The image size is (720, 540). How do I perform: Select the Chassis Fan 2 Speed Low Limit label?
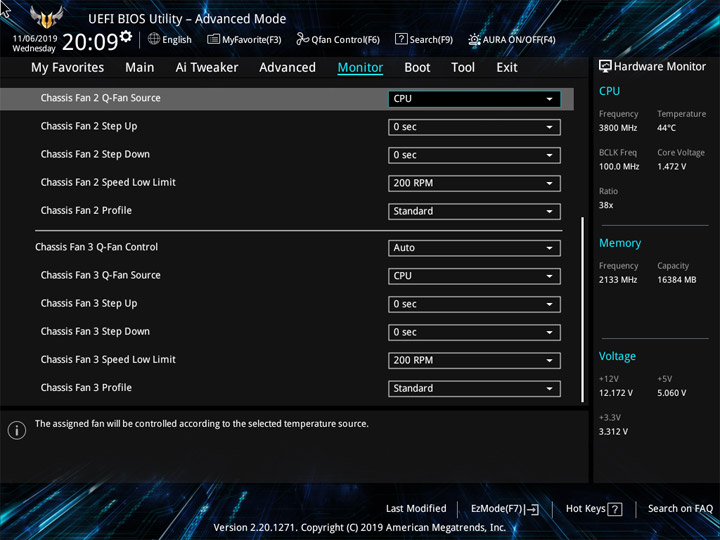(108, 182)
